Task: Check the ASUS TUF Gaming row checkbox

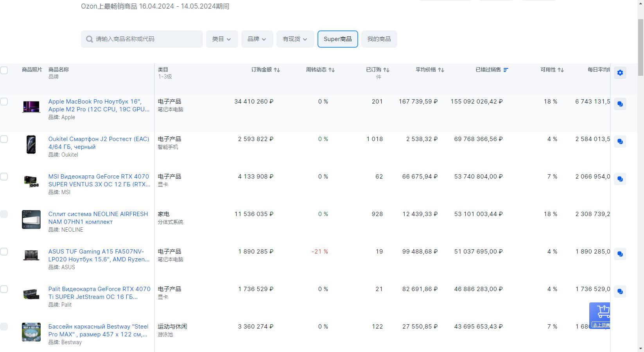Action: (x=4, y=252)
